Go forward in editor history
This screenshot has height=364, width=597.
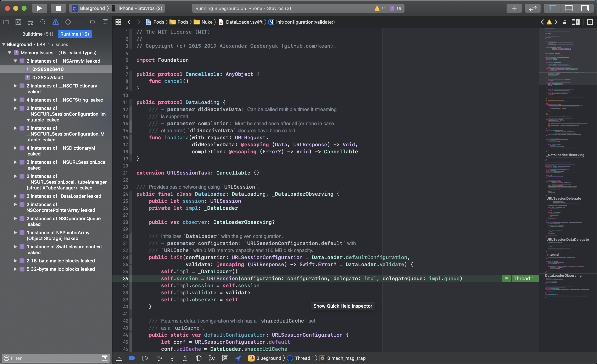tap(139, 22)
